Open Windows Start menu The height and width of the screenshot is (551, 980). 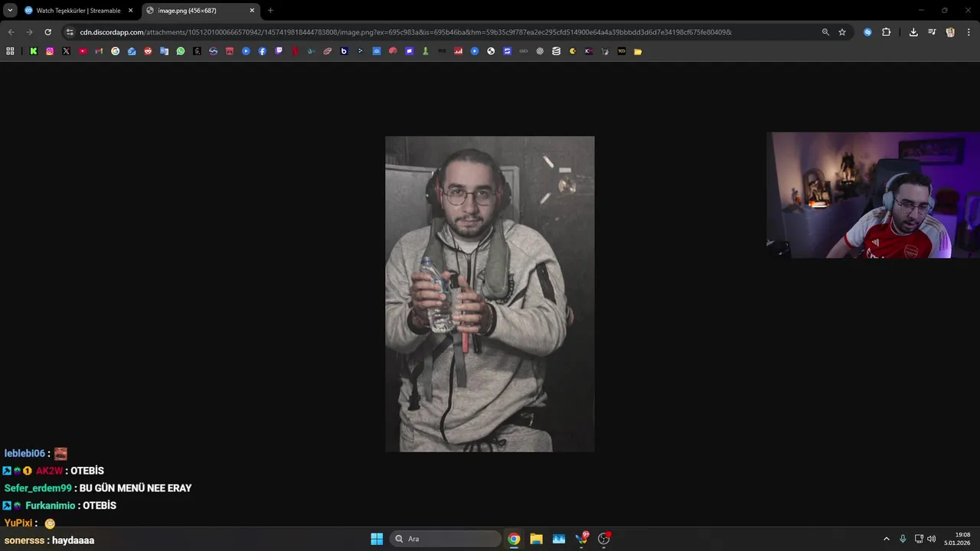click(x=377, y=539)
